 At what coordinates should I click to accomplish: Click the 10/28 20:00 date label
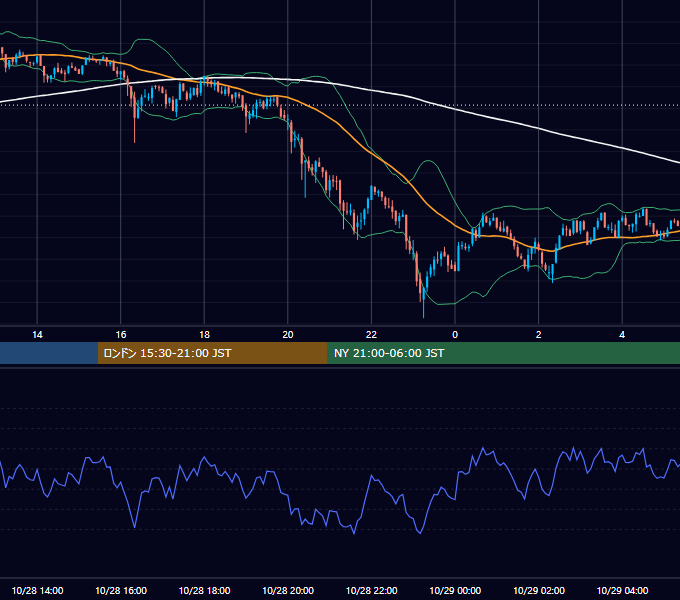288,590
